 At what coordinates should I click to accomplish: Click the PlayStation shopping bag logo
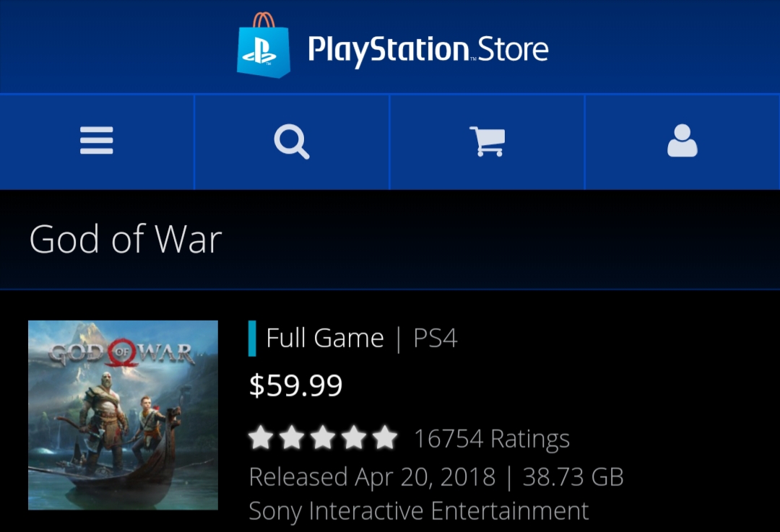click(263, 45)
